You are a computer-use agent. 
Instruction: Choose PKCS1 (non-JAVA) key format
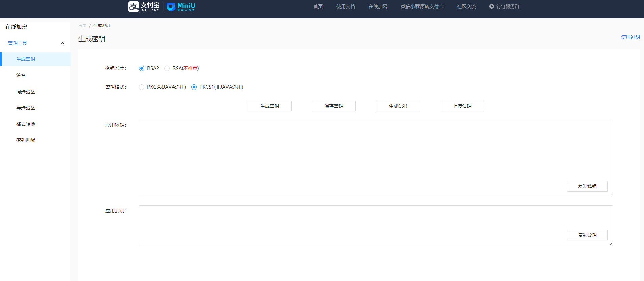tap(194, 87)
